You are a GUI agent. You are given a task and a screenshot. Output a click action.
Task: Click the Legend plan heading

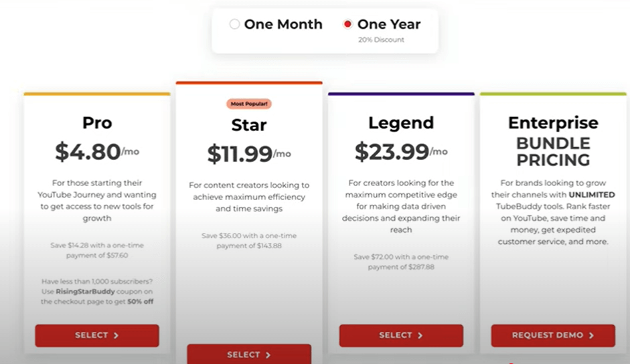[x=401, y=123]
